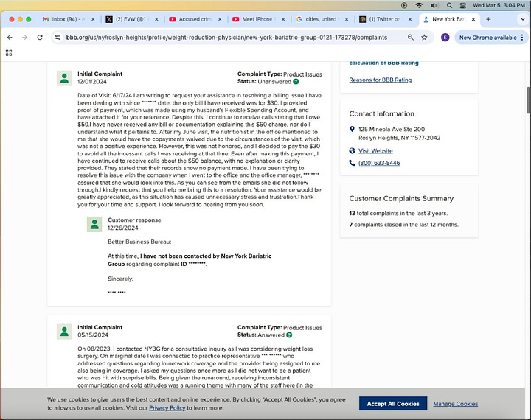Open a new browser tab
531x420 pixels.
(488, 19)
